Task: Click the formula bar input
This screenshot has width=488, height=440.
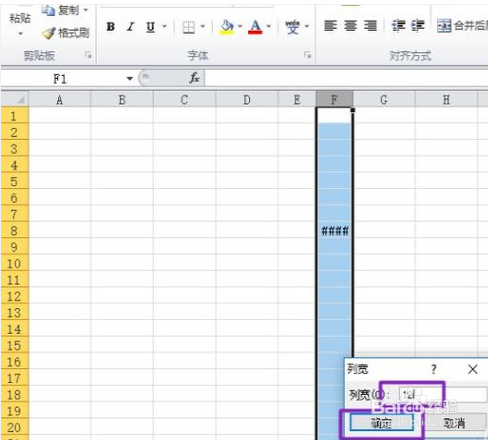Action: coord(346,79)
